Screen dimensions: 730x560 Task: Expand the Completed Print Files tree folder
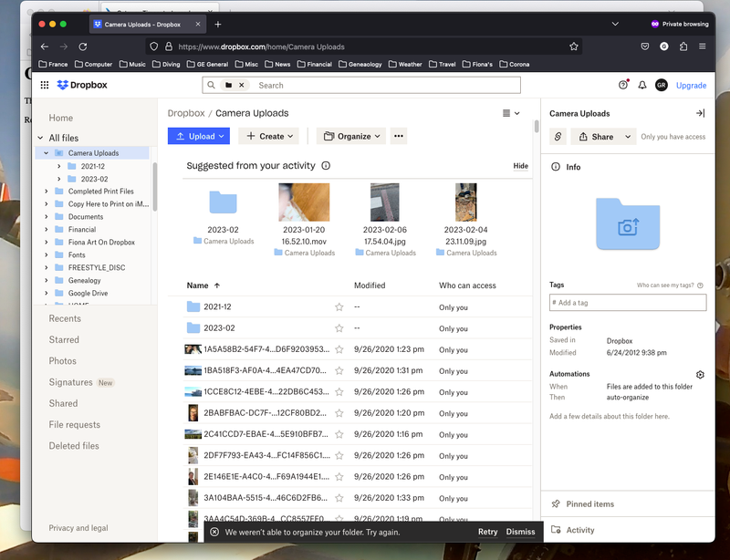(x=47, y=192)
